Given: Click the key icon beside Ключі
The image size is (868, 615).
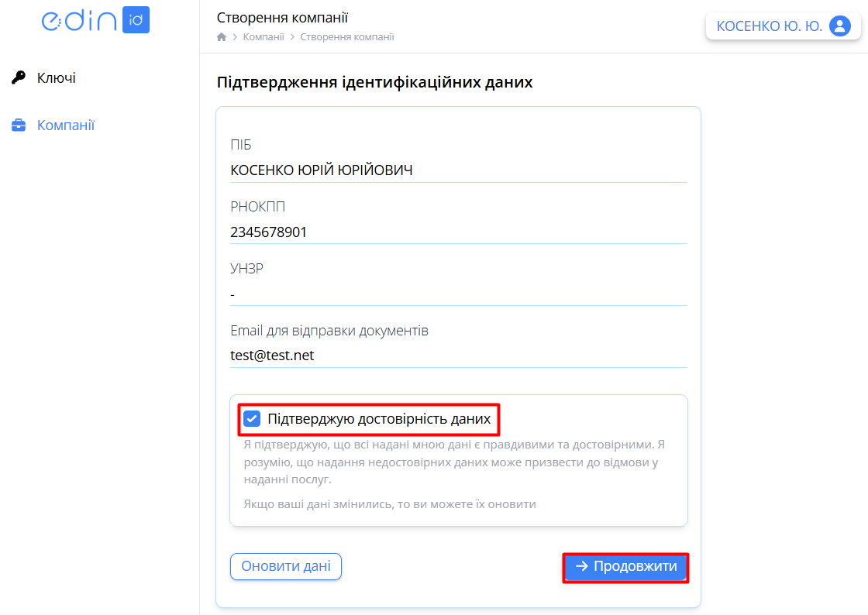Looking at the screenshot, I should pyautogui.click(x=19, y=77).
